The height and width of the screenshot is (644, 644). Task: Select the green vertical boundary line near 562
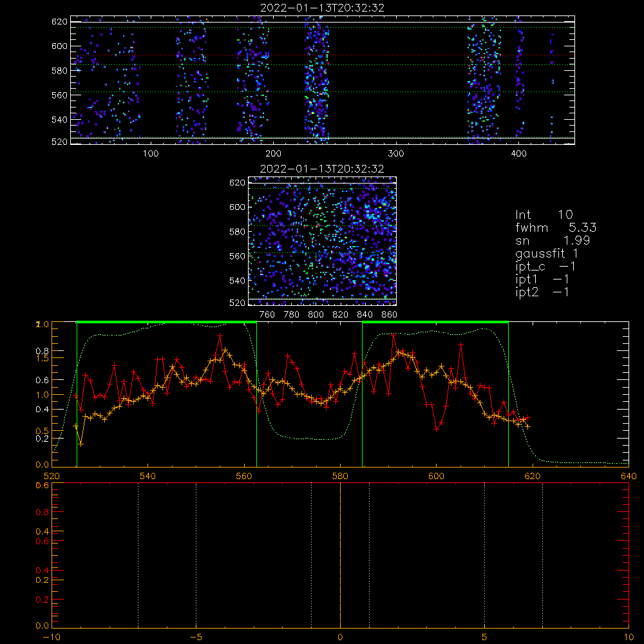257,394
